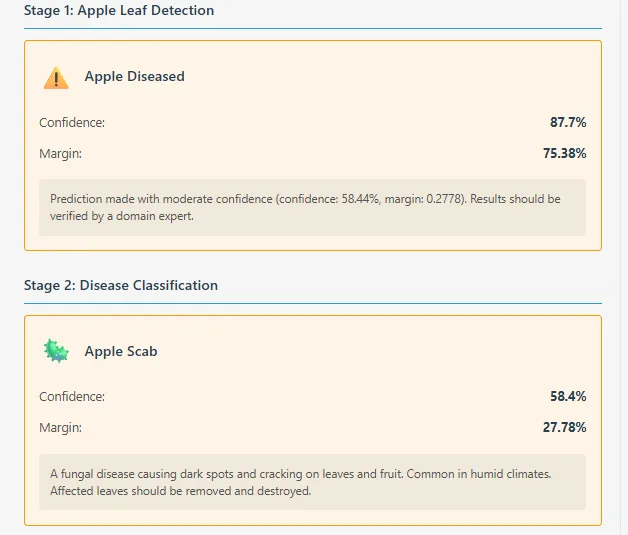Screen dimensions: 628x535
Task: Click the 58.4% confidence value
Action: pyautogui.click(x=568, y=396)
